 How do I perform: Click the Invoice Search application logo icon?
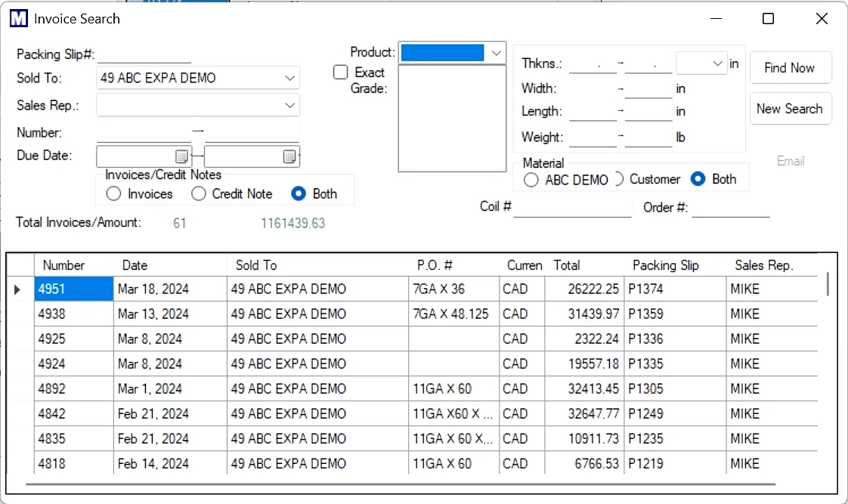(18, 18)
